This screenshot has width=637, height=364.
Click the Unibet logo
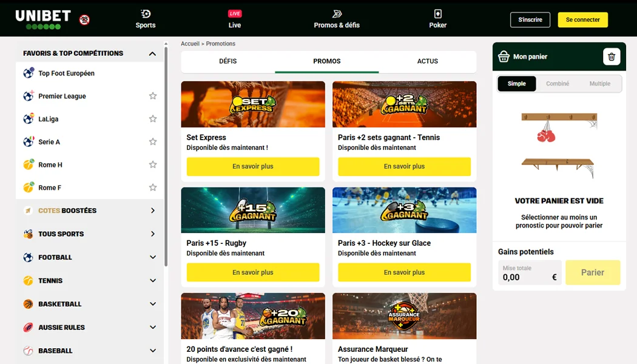point(43,19)
